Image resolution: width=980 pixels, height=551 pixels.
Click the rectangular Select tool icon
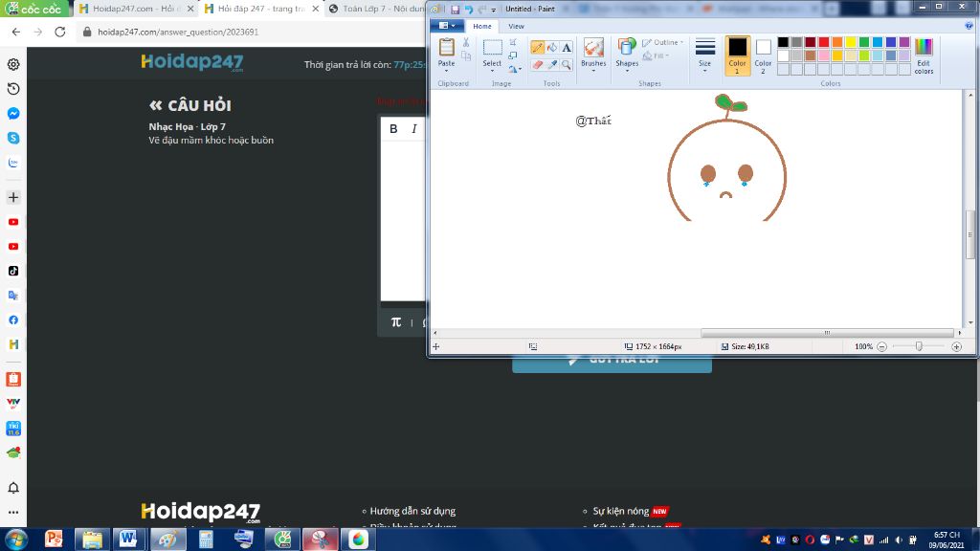492,48
